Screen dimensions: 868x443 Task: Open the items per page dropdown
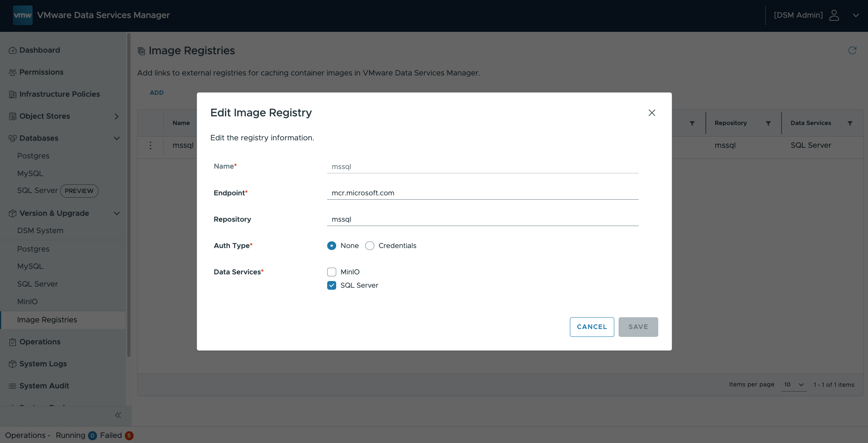coord(794,385)
